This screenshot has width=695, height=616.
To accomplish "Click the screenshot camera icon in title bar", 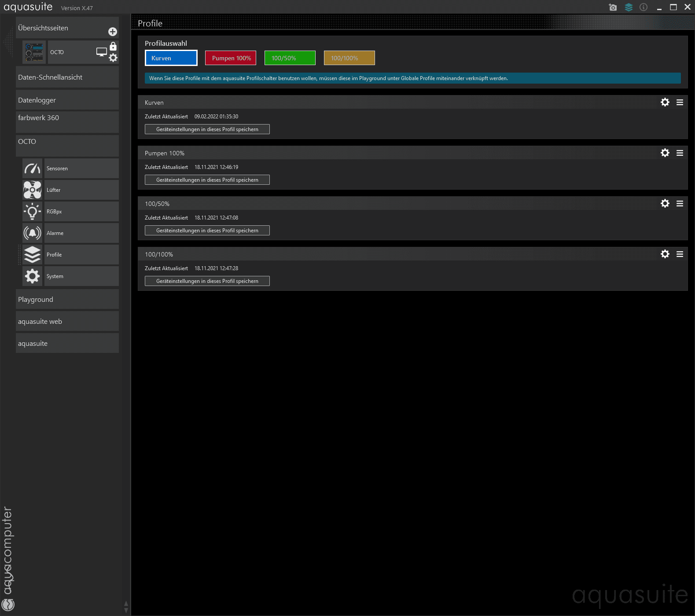I will click(x=613, y=7).
